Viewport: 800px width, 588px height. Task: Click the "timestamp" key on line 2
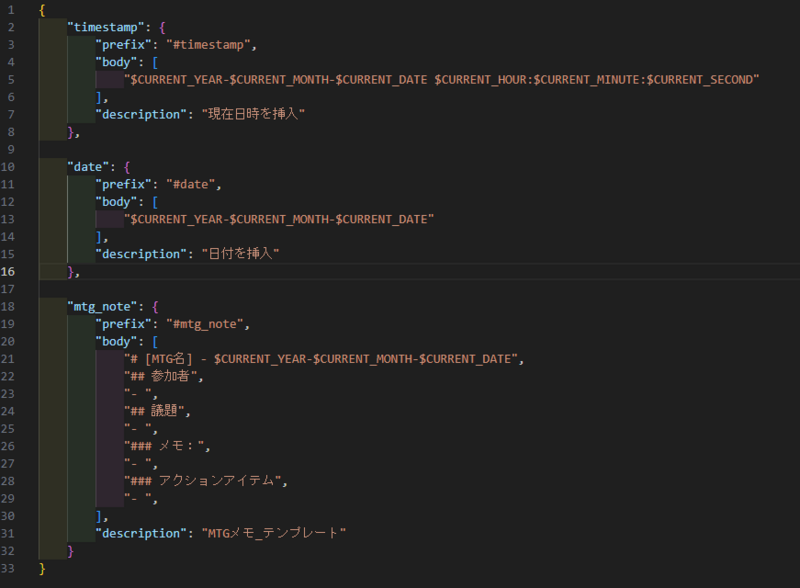pos(106,28)
